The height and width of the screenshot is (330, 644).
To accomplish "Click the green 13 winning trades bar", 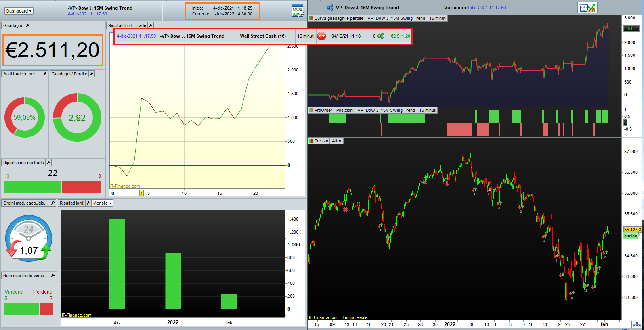I will [33, 187].
